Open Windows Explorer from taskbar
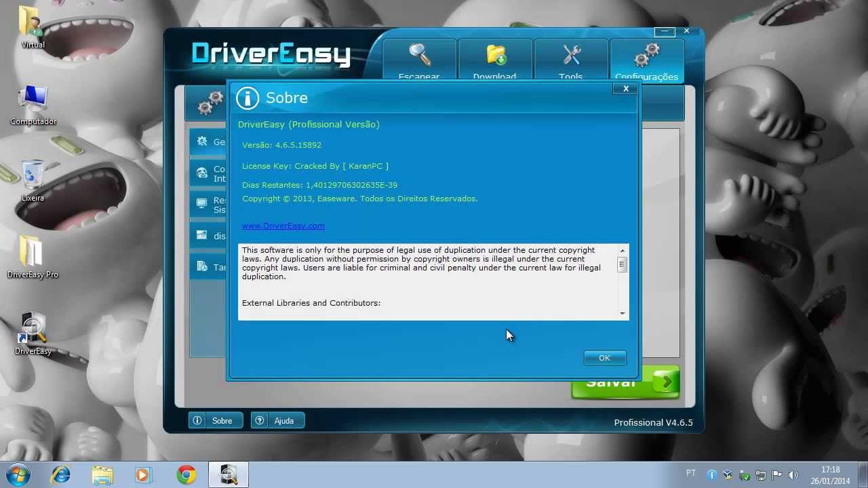Viewport: 868px width, 488px height. [x=102, y=475]
